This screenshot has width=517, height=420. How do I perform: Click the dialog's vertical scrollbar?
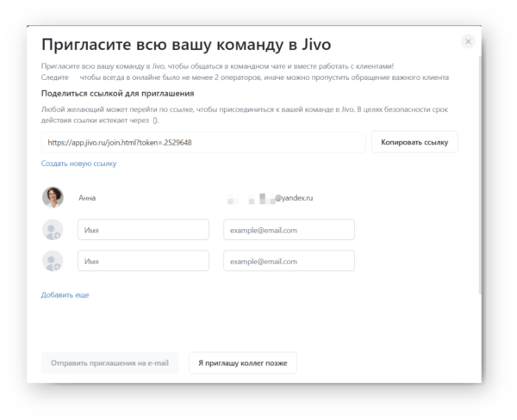[x=480, y=175]
